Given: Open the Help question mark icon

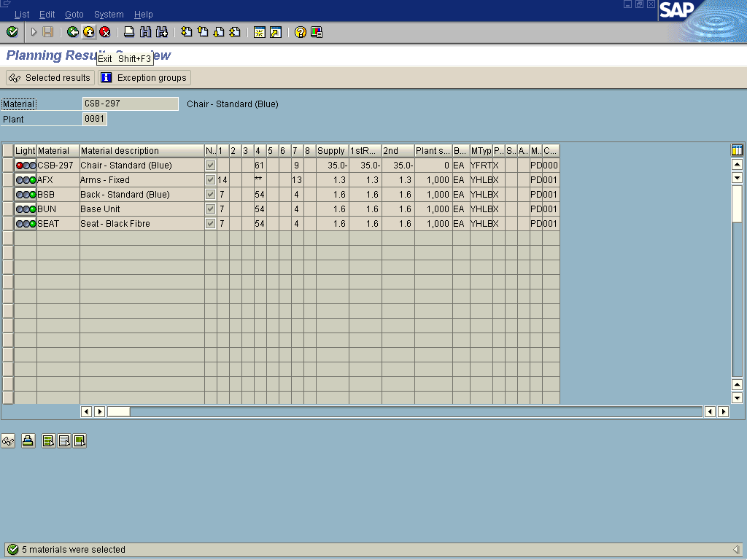Looking at the screenshot, I should 300,32.
